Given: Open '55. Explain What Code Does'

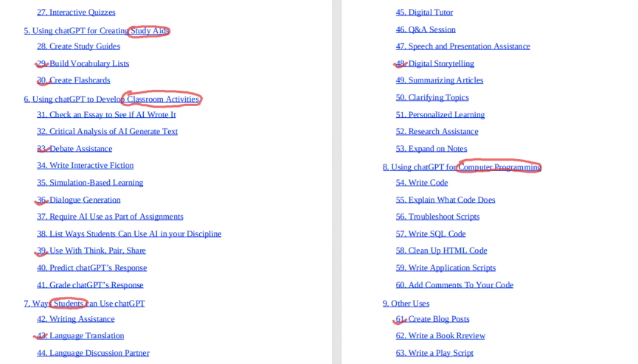Looking at the screenshot, I should coord(445,200).
